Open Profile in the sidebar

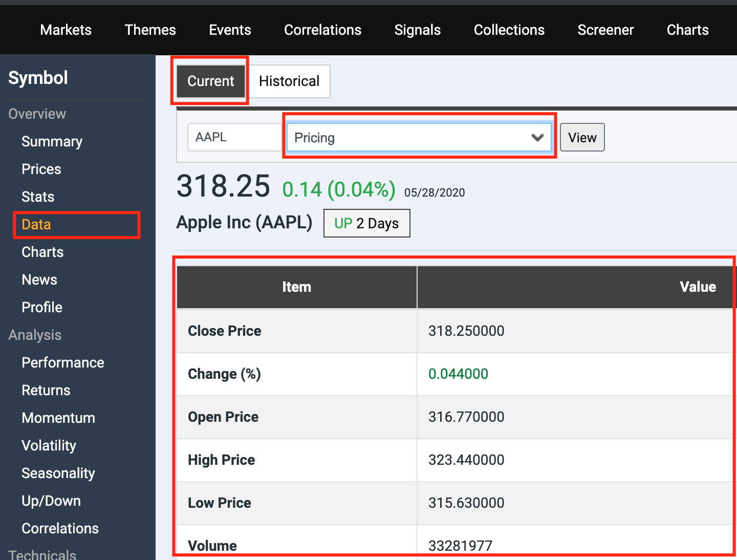[x=42, y=307]
